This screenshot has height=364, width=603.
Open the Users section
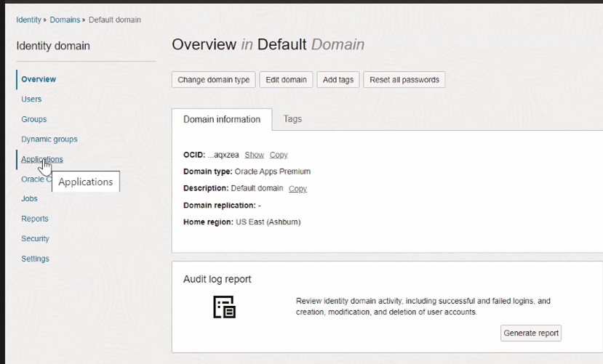31,99
